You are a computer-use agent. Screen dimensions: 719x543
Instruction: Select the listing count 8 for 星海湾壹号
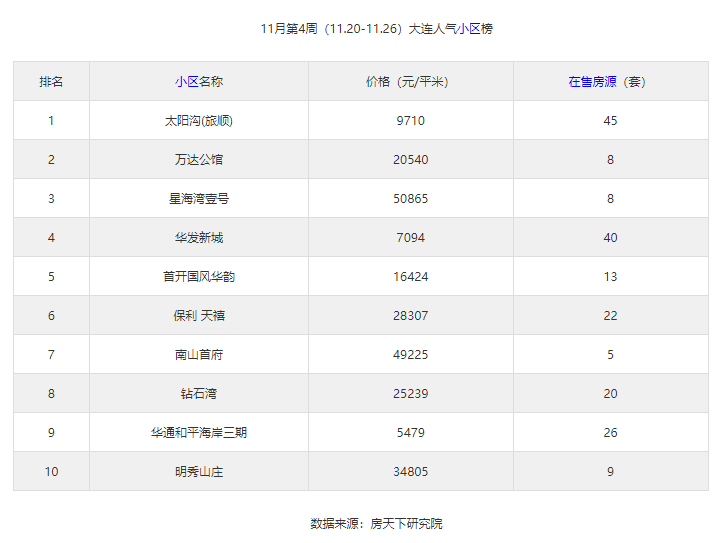click(610, 199)
